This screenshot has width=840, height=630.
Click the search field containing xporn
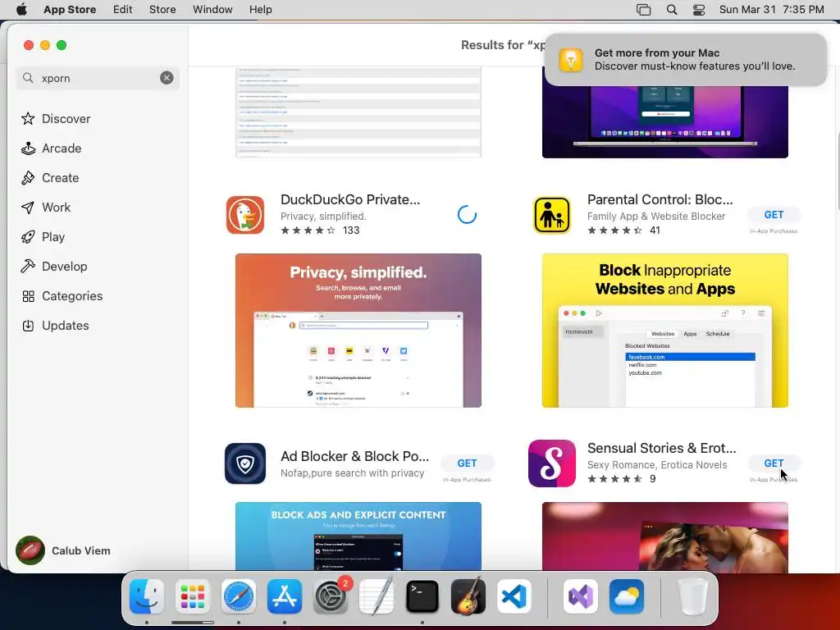coord(98,78)
